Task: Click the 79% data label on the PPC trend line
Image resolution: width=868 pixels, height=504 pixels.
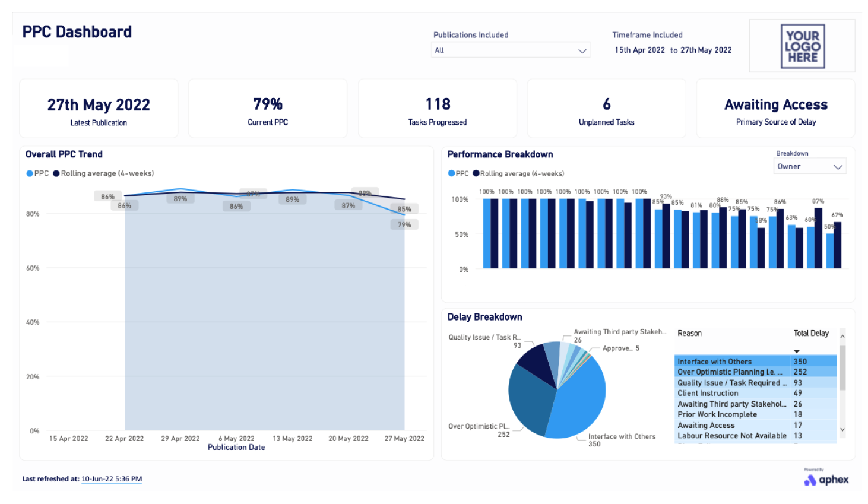Action: tap(403, 224)
